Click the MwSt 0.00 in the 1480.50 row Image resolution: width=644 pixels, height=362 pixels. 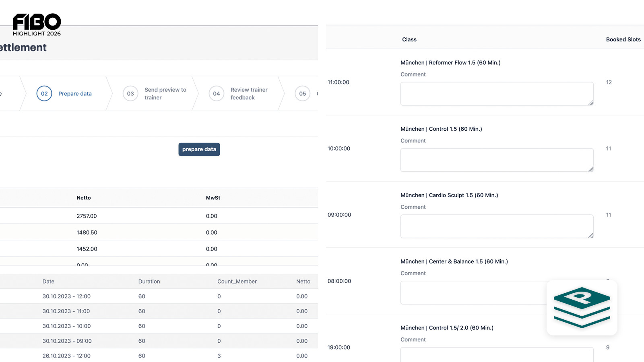[212, 232]
